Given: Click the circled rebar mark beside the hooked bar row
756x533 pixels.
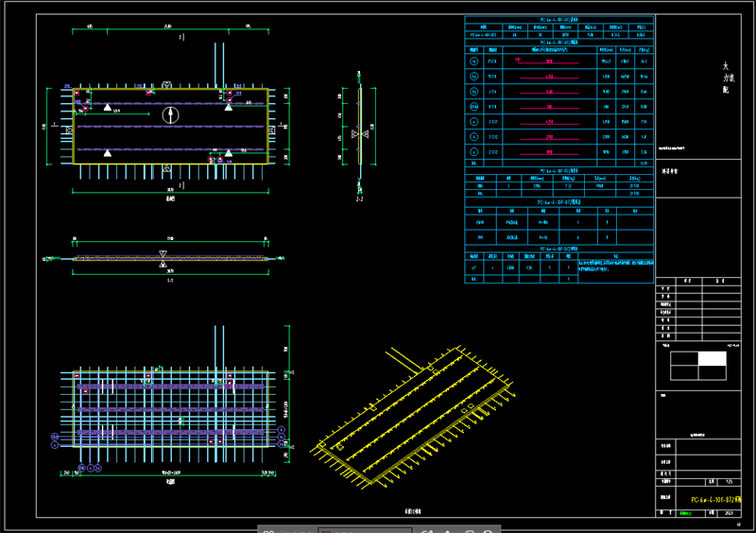Looking at the screenshot, I should click(474, 61).
